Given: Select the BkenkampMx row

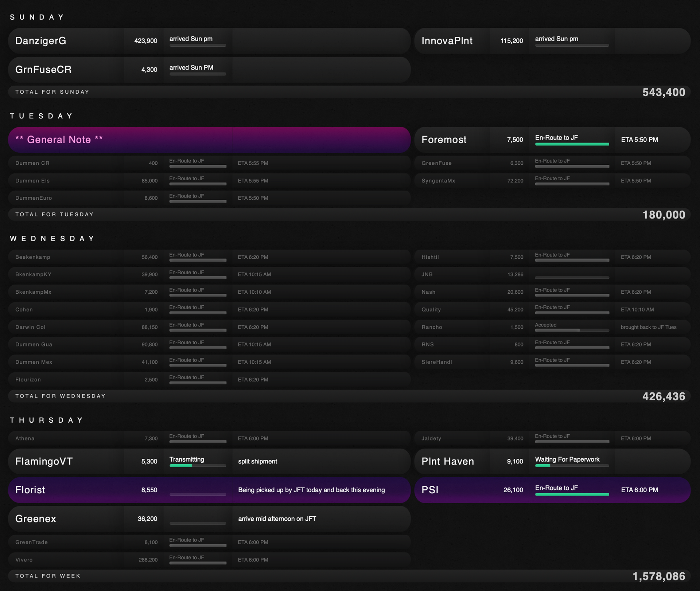Looking at the screenshot, I should tap(209, 292).
